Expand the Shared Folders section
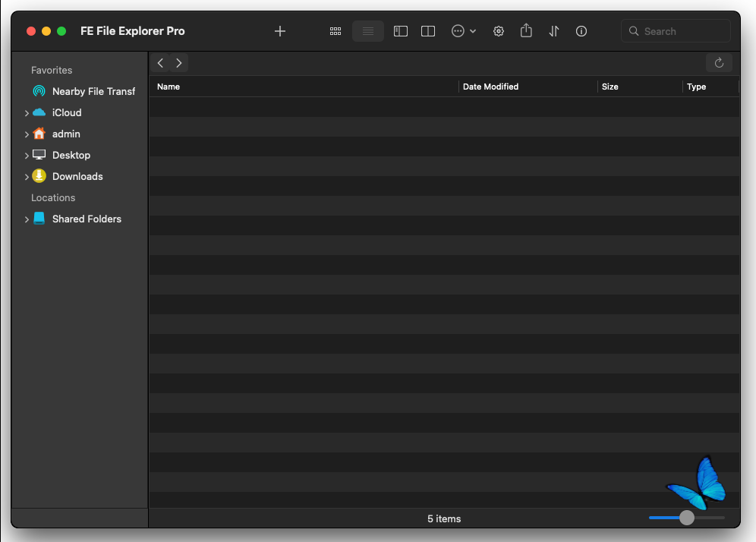Image resolution: width=756 pixels, height=542 pixels. click(x=27, y=219)
